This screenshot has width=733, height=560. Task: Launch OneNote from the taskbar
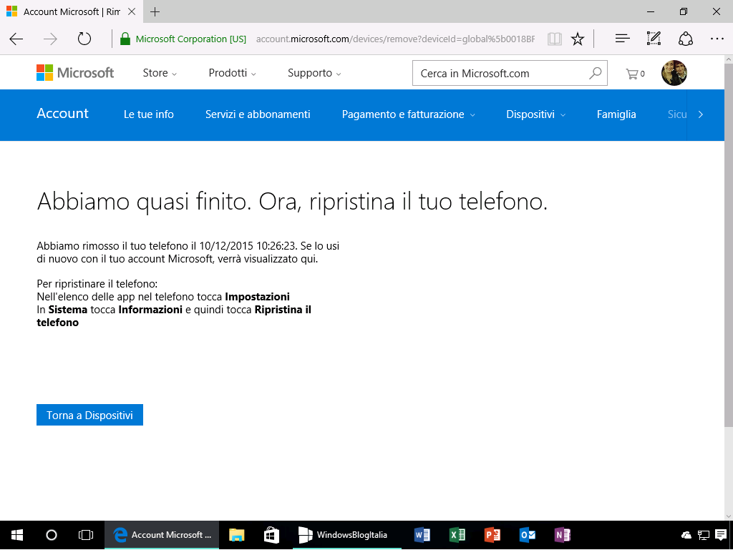click(x=563, y=535)
